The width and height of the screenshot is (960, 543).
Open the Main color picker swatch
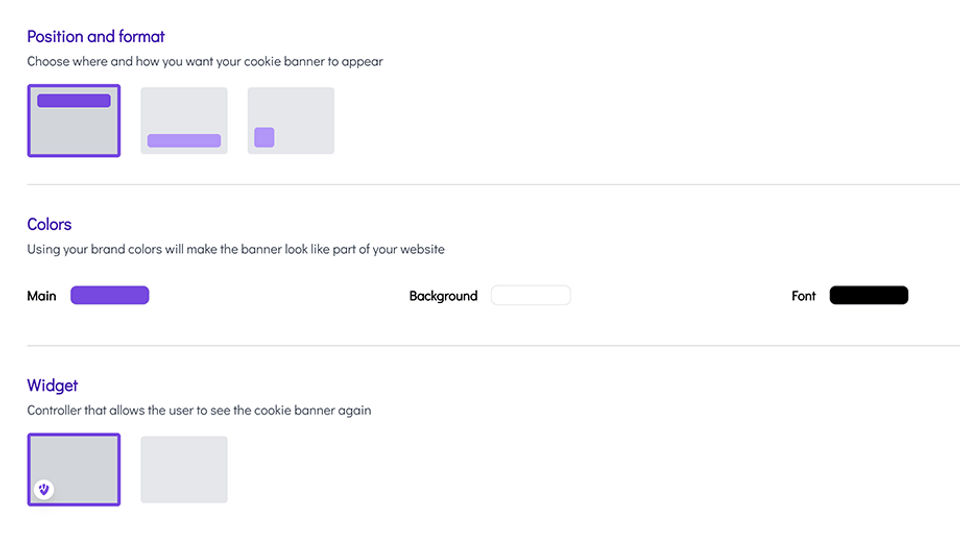click(110, 295)
